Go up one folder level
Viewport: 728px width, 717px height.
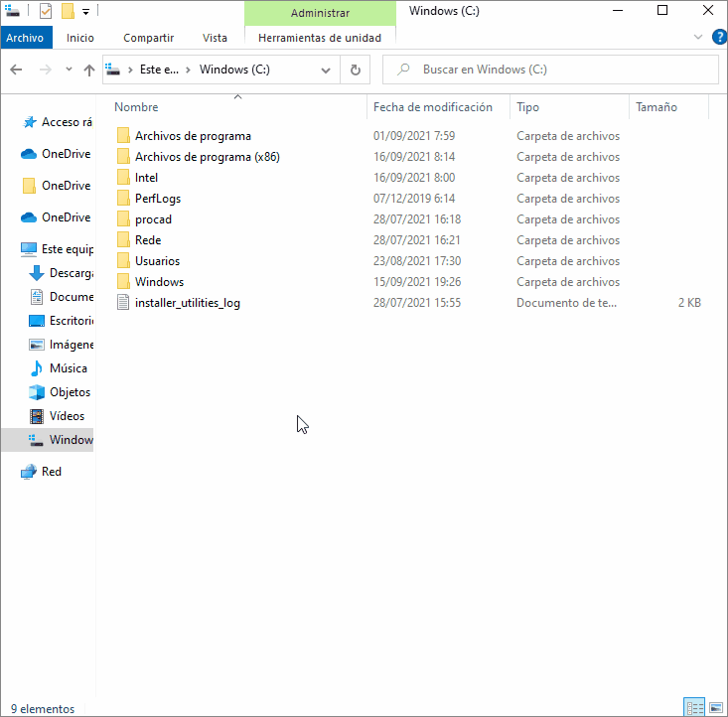click(x=89, y=70)
